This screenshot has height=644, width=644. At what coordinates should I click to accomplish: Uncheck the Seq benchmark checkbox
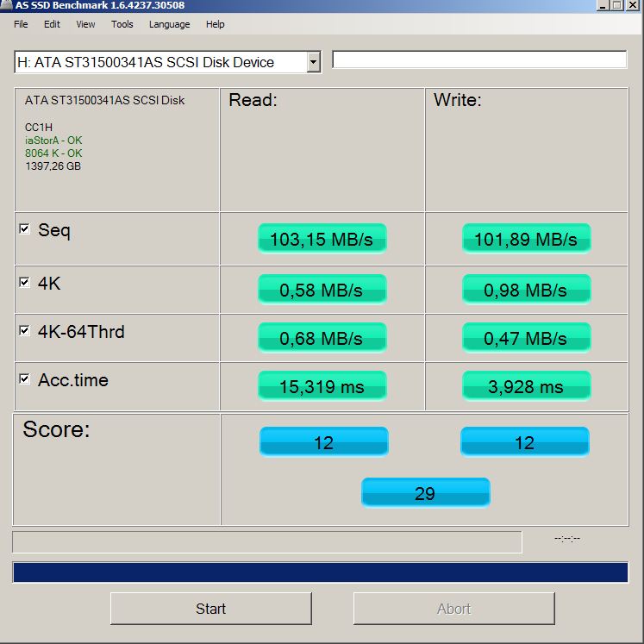(25, 228)
